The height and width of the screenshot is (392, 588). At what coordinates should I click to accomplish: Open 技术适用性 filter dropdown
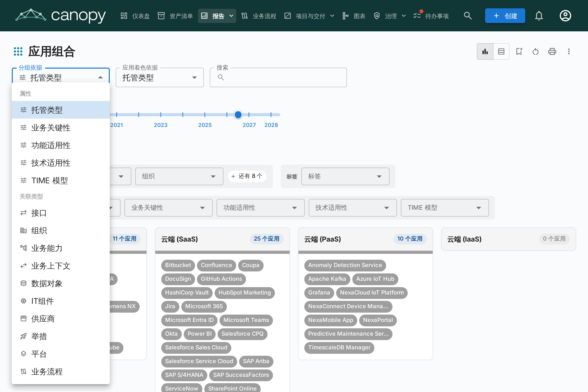353,208
